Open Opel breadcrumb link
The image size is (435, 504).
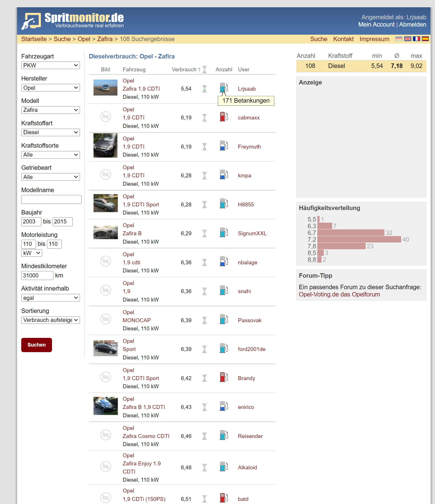(x=84, y=39)
